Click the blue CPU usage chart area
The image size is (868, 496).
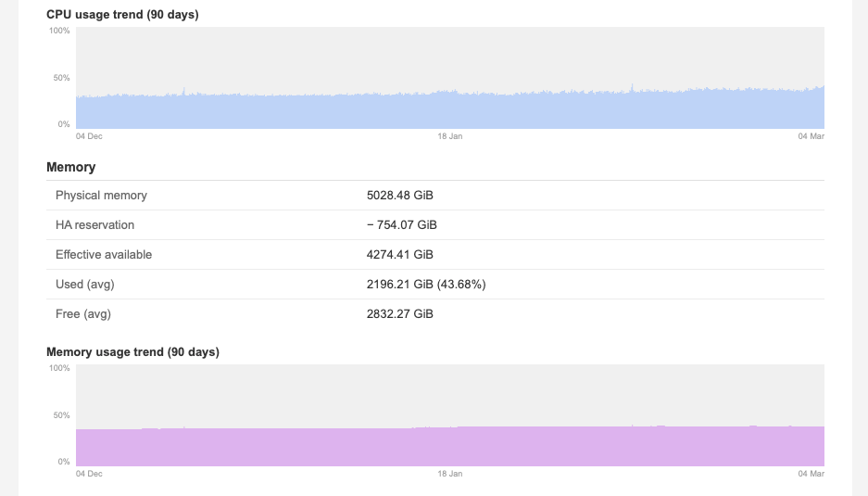click(x=449, y=109)
